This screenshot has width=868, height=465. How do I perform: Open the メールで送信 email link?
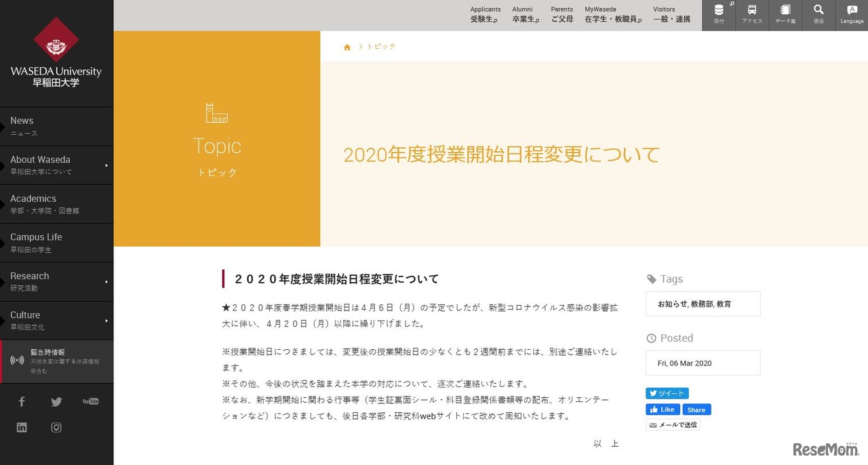[673, 424]
